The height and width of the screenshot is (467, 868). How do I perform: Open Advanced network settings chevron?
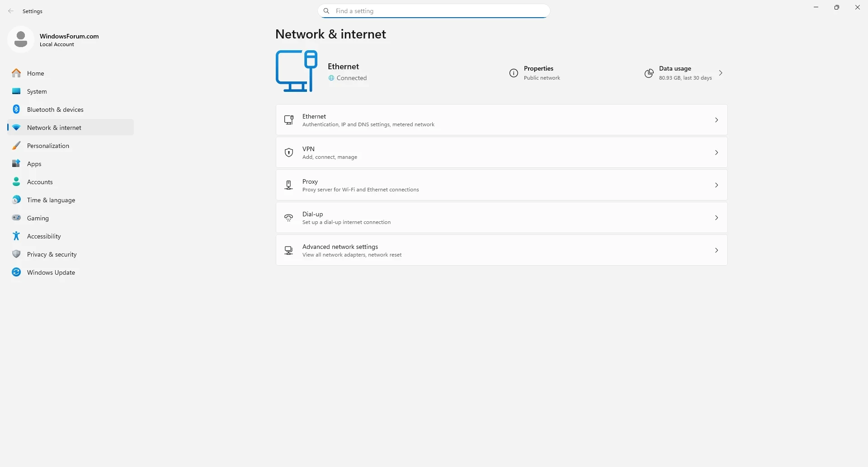[717, 250]
